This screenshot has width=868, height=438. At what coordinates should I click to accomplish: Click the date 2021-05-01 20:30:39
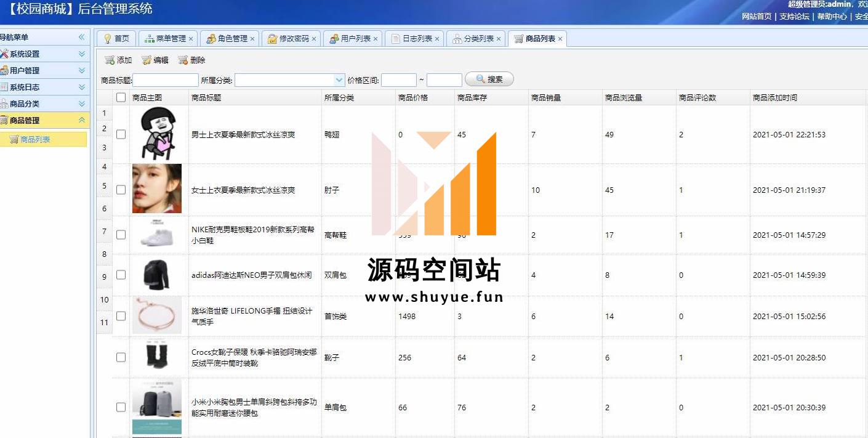pyautogui.click(x=789, y=407)
